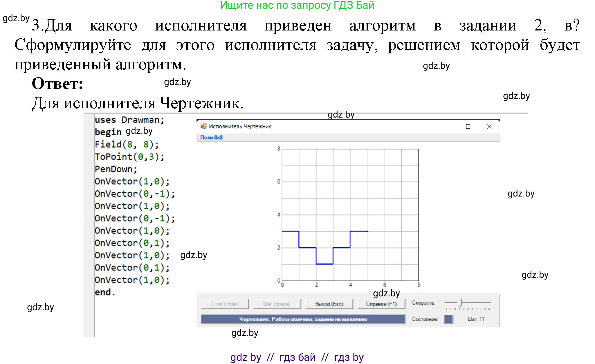Click the status bar 'Работа окончена' message

tap(303, 319)
